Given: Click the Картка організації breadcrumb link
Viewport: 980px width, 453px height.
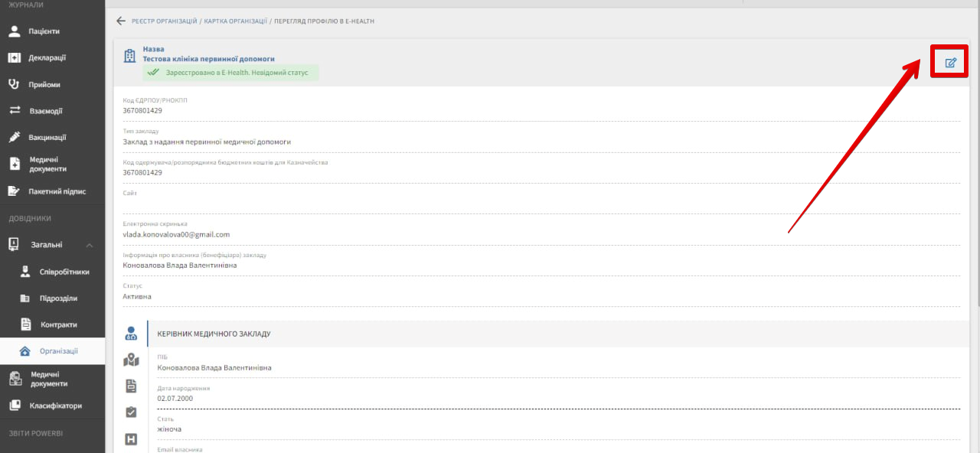Looking at the screenshot, I should (x=235, y=21).
